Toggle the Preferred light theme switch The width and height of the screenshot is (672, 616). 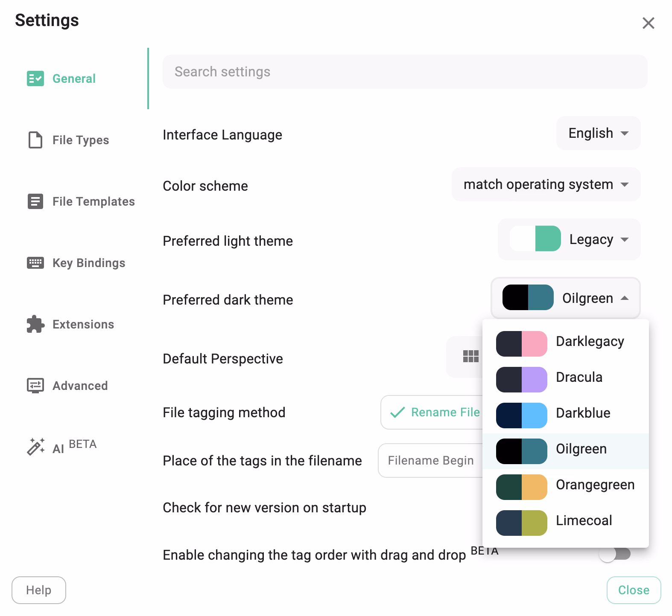pos(535,239)
